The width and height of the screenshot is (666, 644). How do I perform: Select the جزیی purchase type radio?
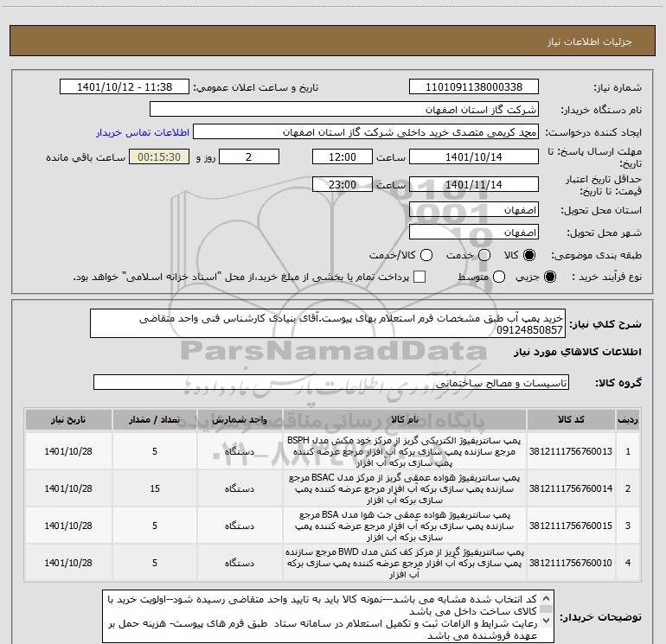click(549, 277)
